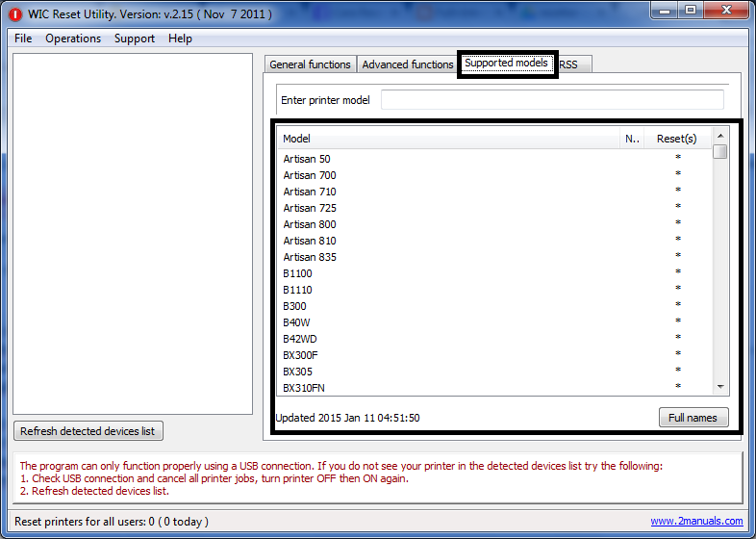
Task: Select the B1110 row
Action: (494, 290)
